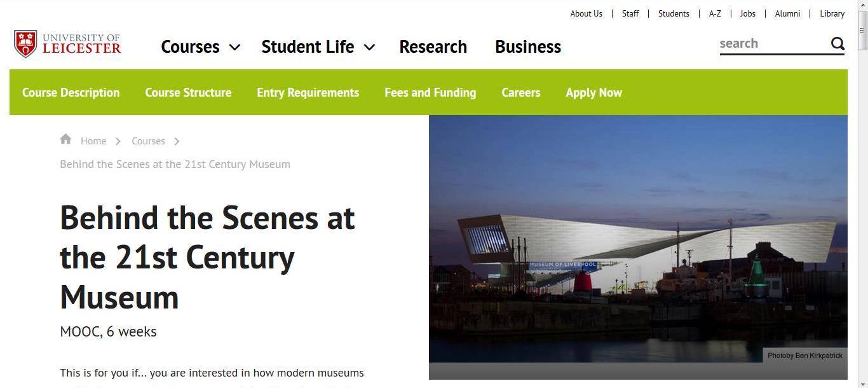The height and width of the screenshot is (388, 868).
Task: Click the search magnifying glass icon
Action: pyautogui.click(x=837, y=43)
